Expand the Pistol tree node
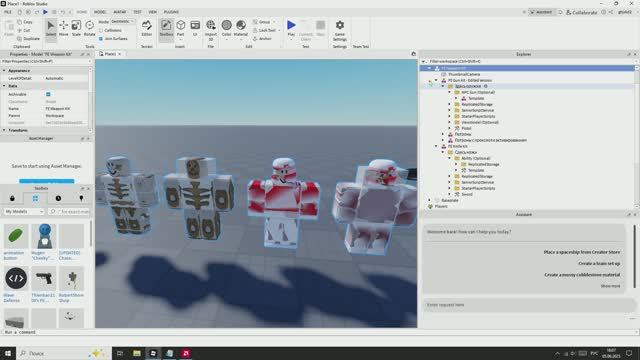This screenshot has width=640, height=360. (x=449, y=128)
